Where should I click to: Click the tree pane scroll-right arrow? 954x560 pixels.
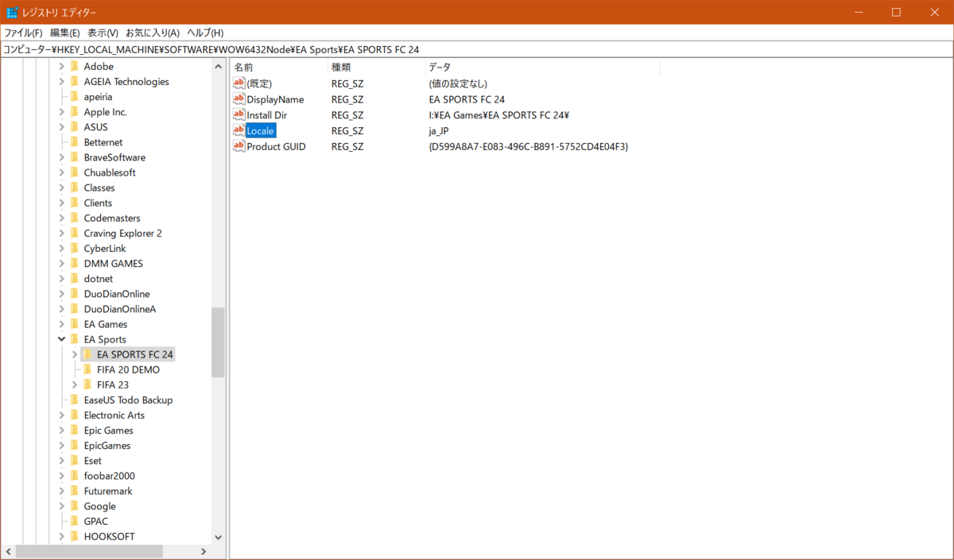(x=204, y=551)
